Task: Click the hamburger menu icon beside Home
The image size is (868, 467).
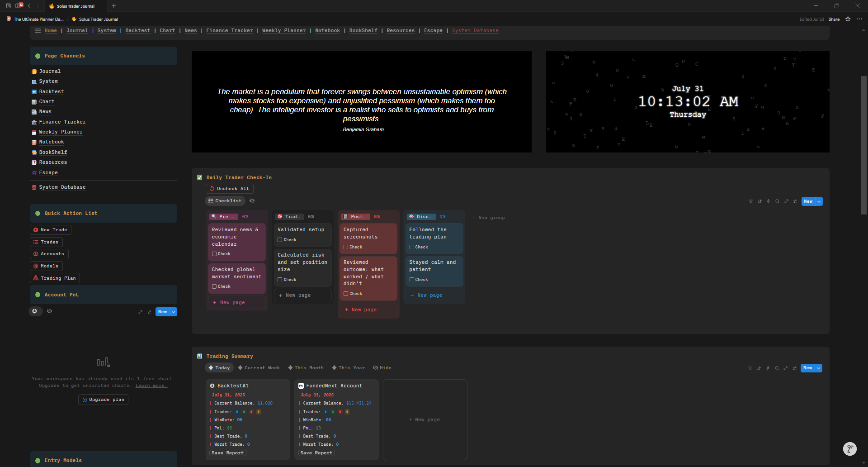Action: tap(38, 31)
